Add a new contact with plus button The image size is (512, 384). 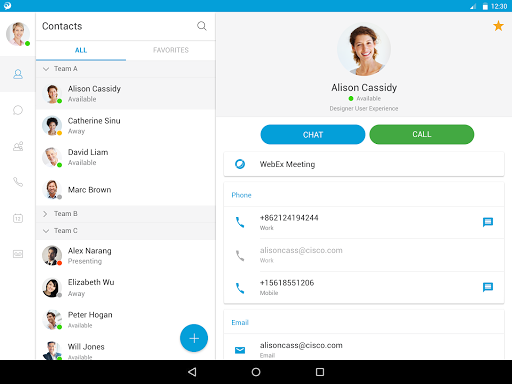pos(194,338)
